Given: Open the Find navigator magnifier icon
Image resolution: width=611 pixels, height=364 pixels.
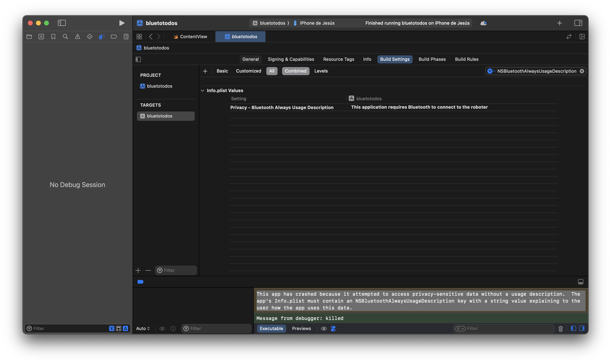Looking at the screenshot, I should 65,37.
